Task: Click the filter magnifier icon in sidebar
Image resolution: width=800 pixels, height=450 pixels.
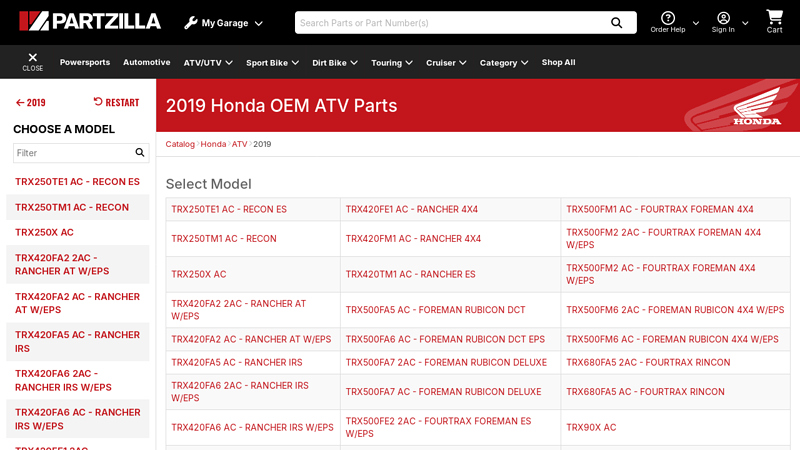Action: click(139, 153)
